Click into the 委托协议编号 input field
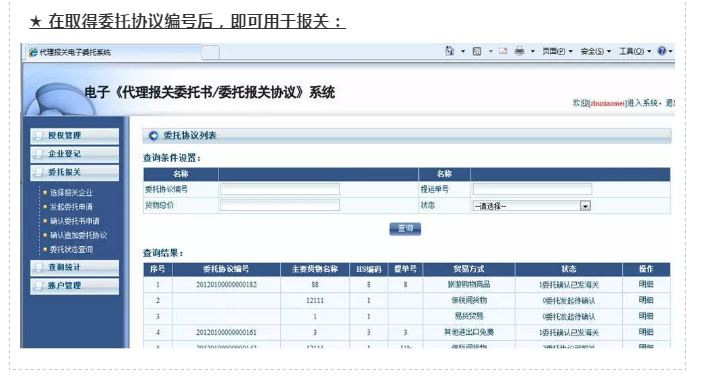 (x=280, y=189)
